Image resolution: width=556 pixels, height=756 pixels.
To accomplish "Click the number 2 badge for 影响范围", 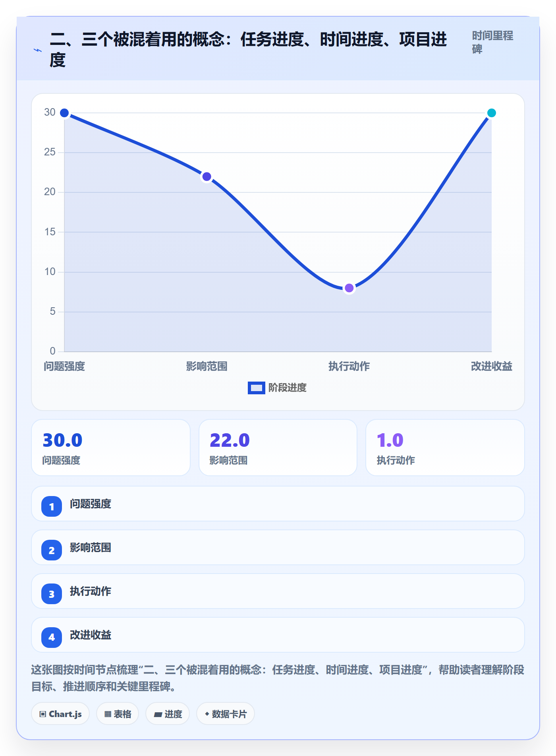I will click(52, 550).
